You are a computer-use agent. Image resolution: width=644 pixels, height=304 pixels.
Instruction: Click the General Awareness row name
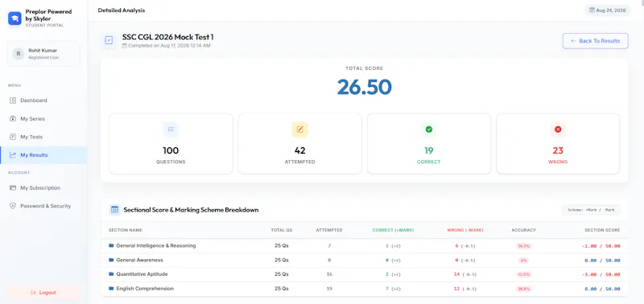(x=139, y=260)
